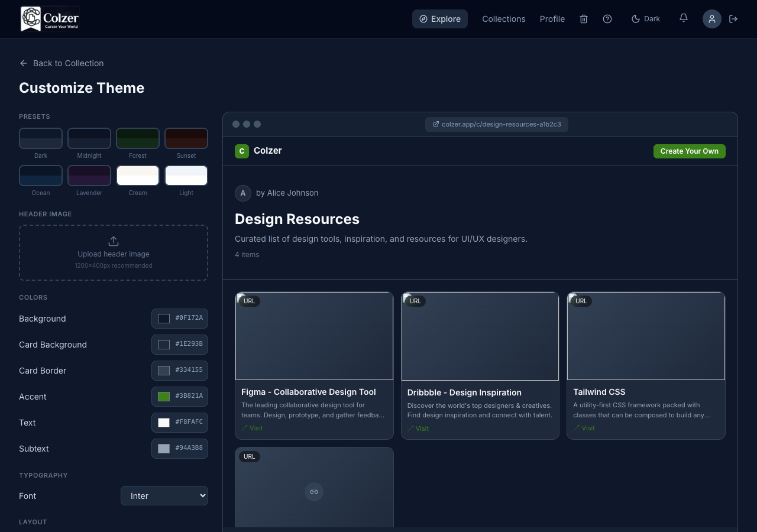757x532 pixels.
Task: Open the Font dropdown showing Inter
Action: click(x=164, y=495)
